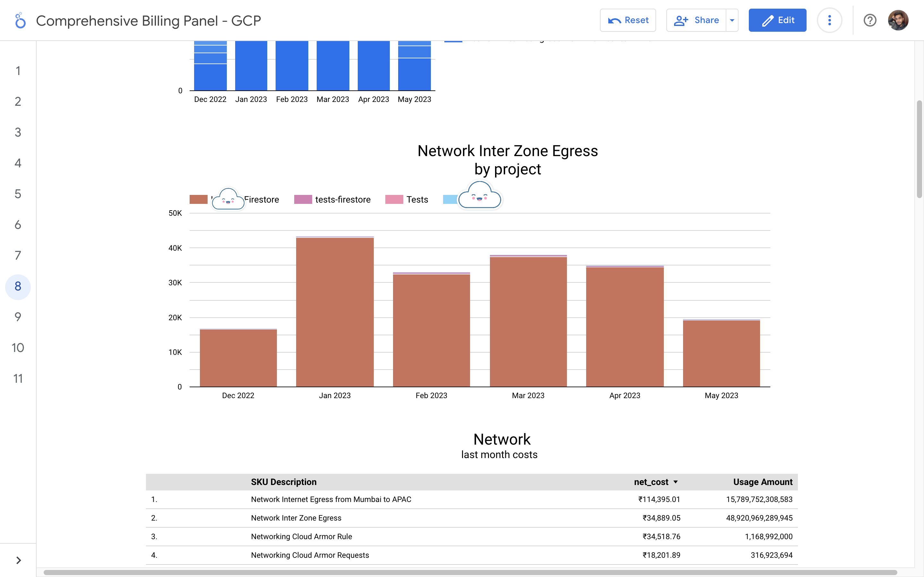
Task: Click the Share add-person icon
Action: [681, 21]
